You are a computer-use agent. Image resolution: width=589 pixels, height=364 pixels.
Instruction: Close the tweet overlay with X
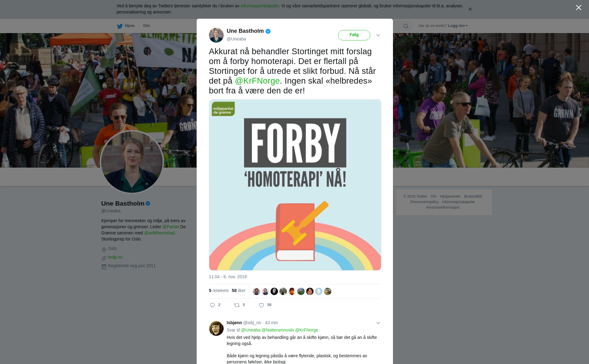coord(579,8)
